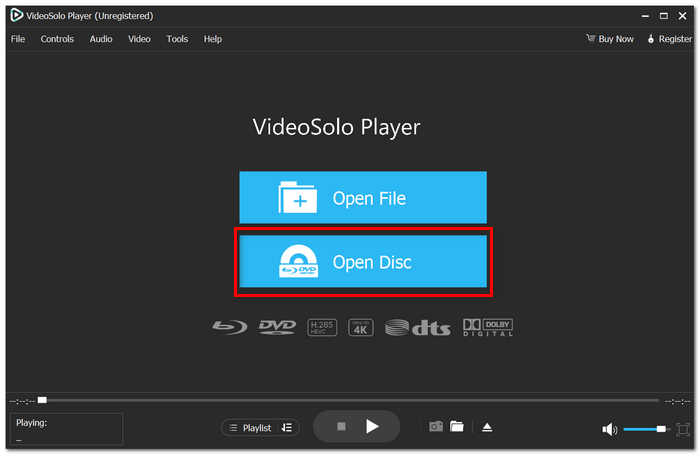This screenshot has width=700, height=455.
Task: Open the Video menu
Action: [x=139, y=39]
